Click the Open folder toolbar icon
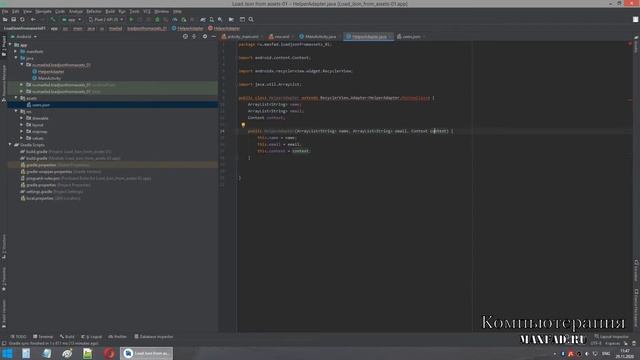This screenshot has width=640, height=360. click(5, 20)
